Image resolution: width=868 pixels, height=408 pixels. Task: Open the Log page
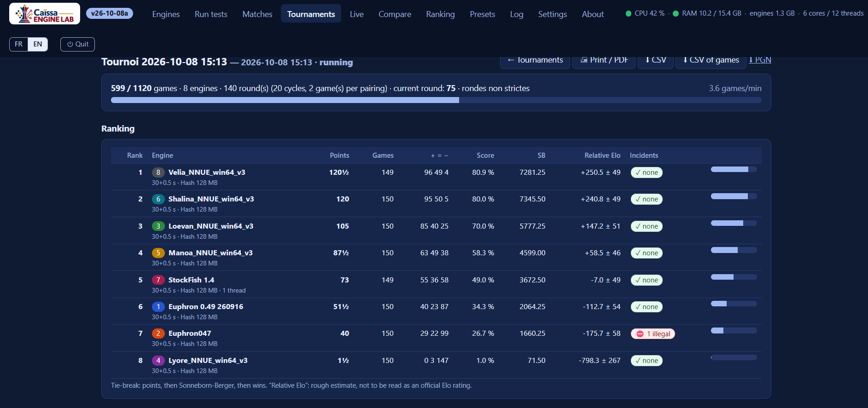click(517, 14)
